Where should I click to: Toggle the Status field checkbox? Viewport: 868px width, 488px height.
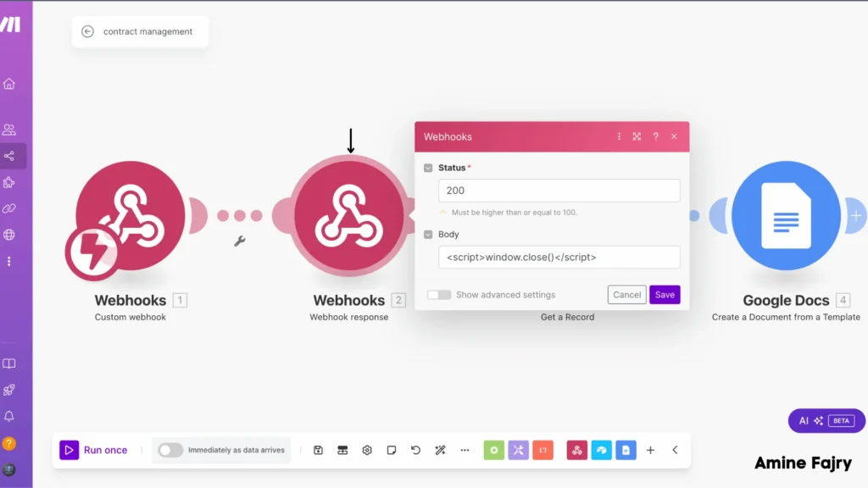pyautogui.click(x=428, y=168)
